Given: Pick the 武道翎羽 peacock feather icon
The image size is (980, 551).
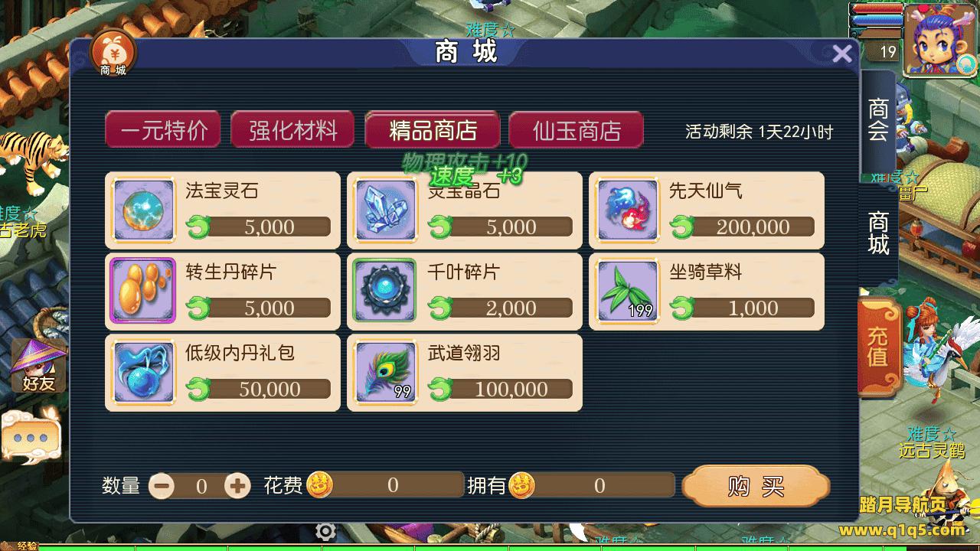Looking at the screenshot, I should coord(385,372).
